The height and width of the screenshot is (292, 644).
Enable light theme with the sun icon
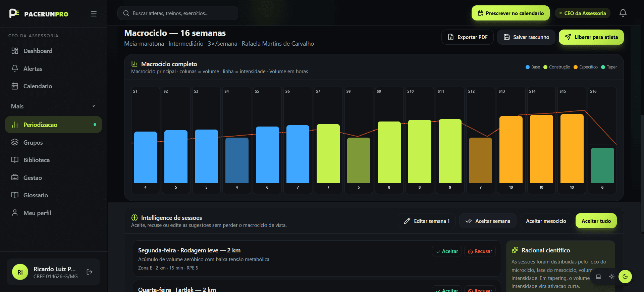click(x=612, y=277)
